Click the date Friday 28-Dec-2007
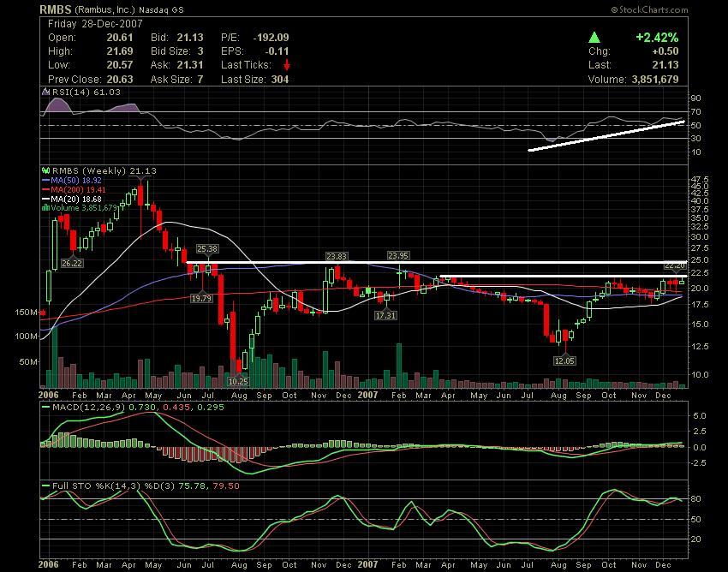The image size is (728, 572). (x=95, y=24)
